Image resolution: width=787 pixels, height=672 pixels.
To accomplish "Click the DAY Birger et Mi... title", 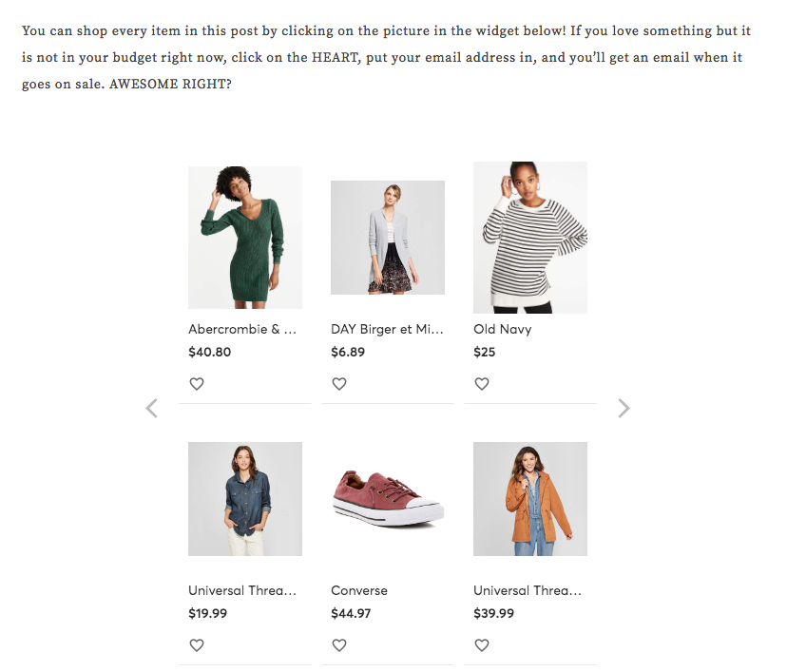I will click(387, 330).
